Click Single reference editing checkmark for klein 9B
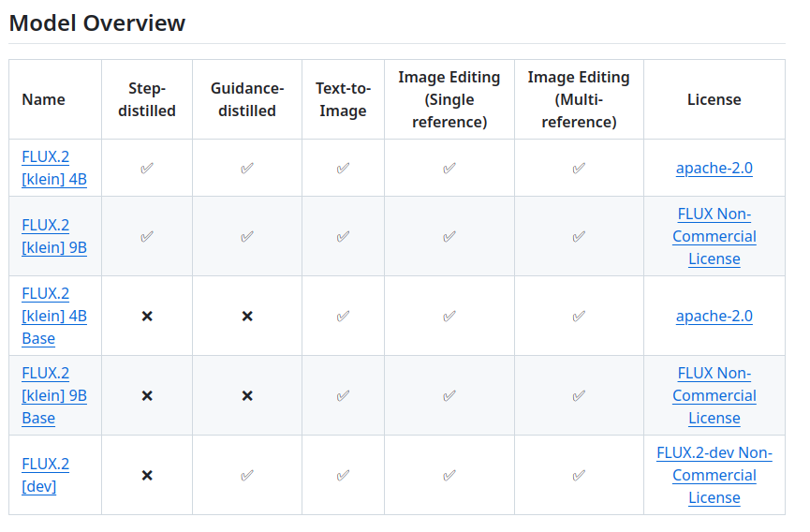 coord(449,236)
